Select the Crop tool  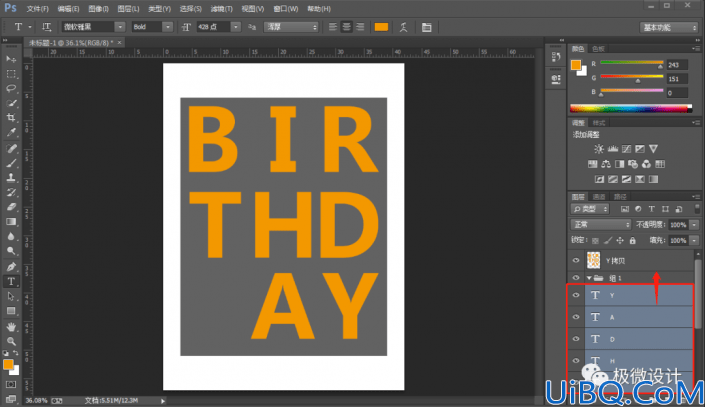tap(11, 117)
